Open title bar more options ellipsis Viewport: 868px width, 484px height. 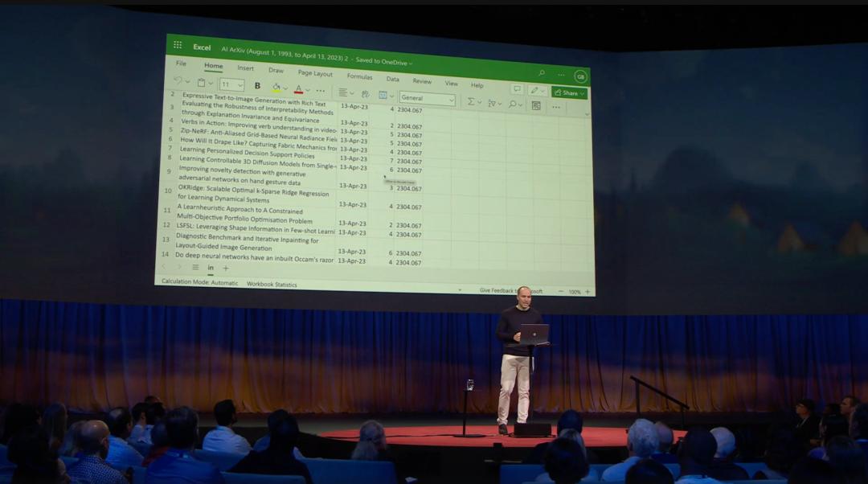pos(561,74)
